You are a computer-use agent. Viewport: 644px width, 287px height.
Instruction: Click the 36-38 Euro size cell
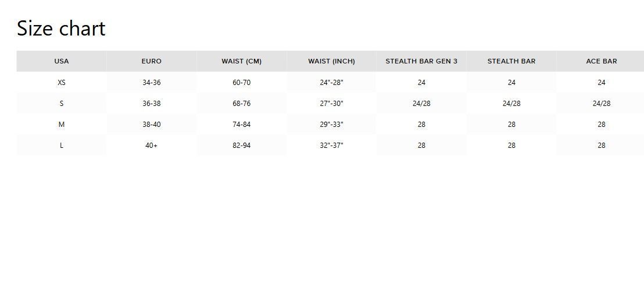pyautogui.click(x=151, y=104)
